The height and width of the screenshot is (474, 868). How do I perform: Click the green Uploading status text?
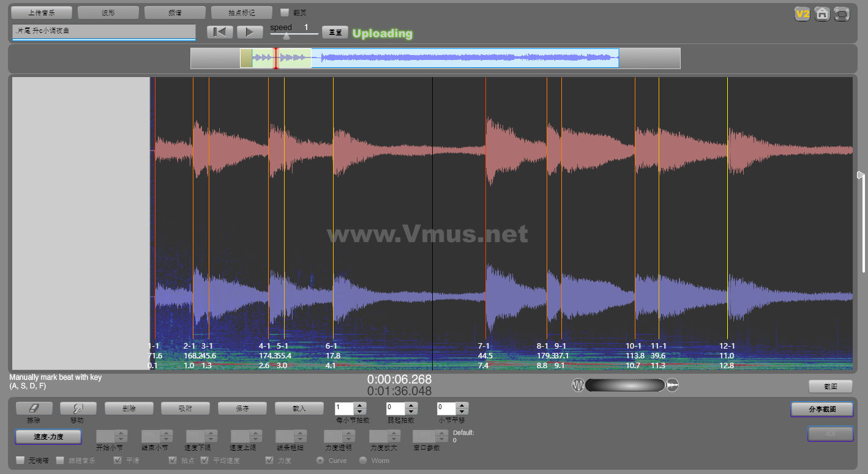383,34
